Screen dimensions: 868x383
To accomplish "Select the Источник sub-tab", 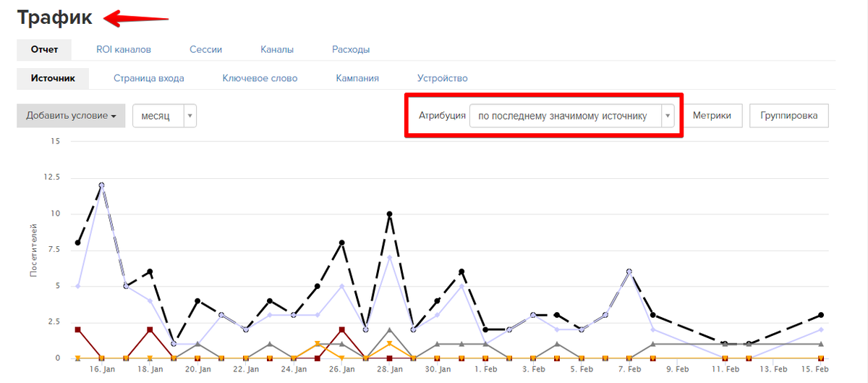I will click(x=53, y=78).
